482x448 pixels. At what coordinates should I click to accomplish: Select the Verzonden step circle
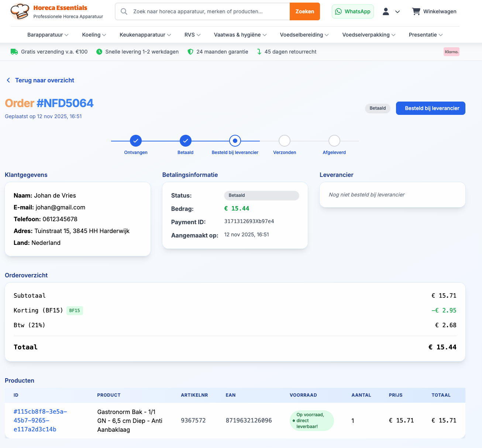pyautogui.click(x=285, y=141)
